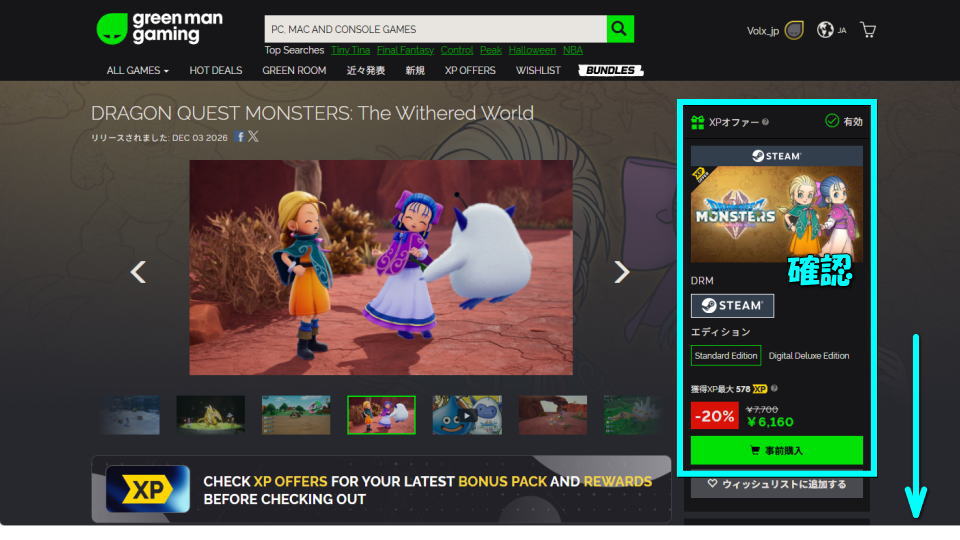The width and height of the screenshot is (960, 540).
Task: Click the XP Offers promotional banner
Action: [381, 489]
